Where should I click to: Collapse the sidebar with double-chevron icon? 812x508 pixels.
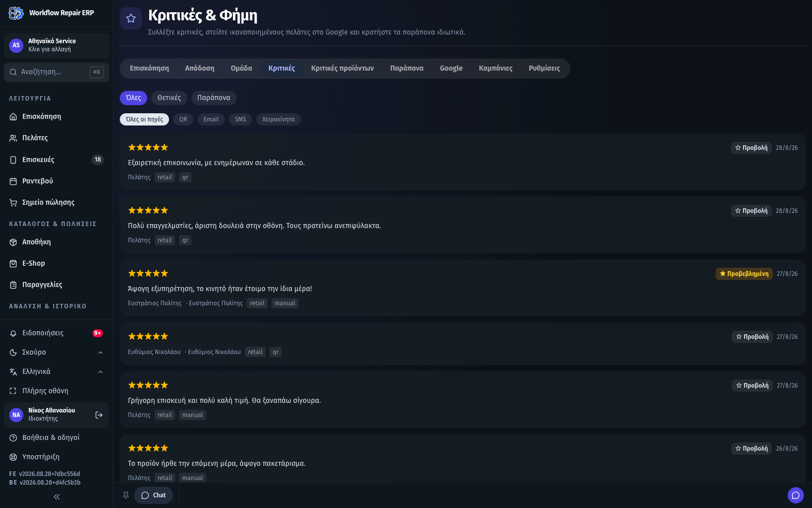point(56,497)
